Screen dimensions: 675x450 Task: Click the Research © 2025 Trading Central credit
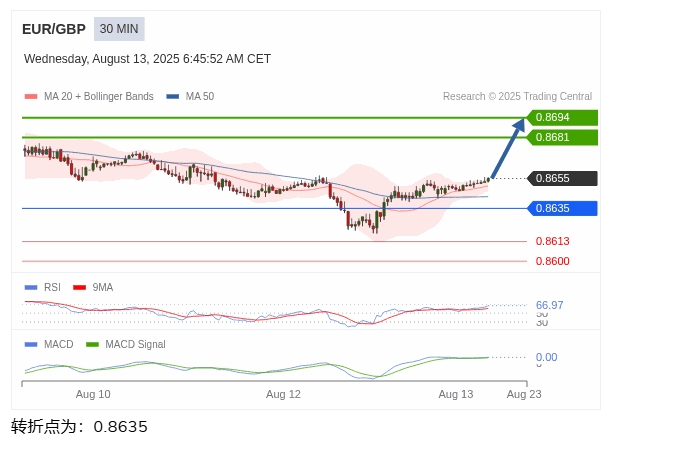pos(517,97)
